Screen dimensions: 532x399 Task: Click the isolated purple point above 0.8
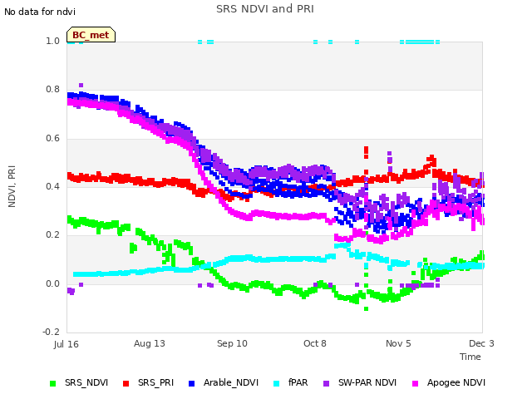click(81, 85)
